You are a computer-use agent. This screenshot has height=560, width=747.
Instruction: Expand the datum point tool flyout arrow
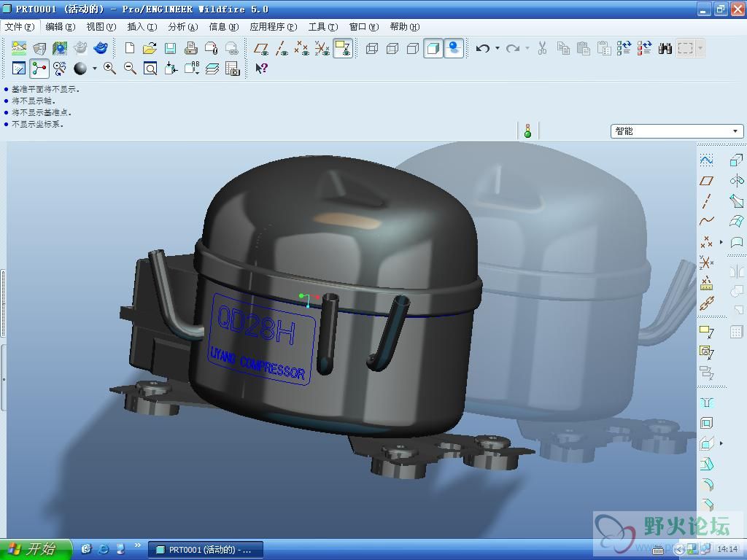click(721, 242)
